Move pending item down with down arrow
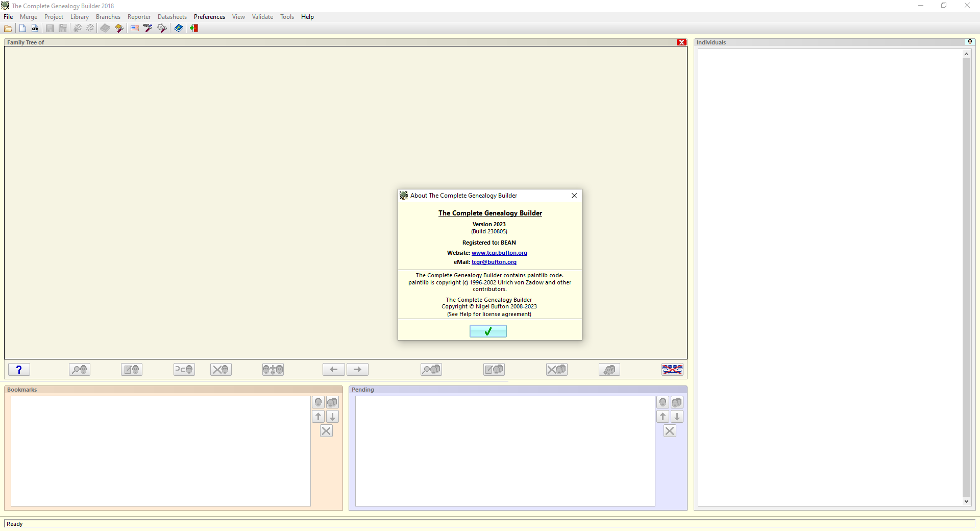980x531 pixels. coord(677,417)
